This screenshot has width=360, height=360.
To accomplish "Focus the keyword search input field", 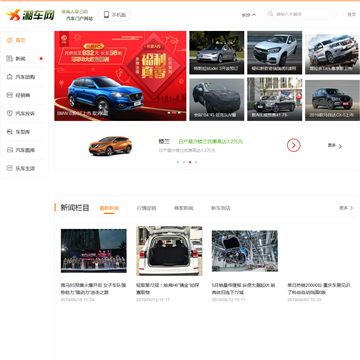I will pyautogui.click(x=301, y=14).
